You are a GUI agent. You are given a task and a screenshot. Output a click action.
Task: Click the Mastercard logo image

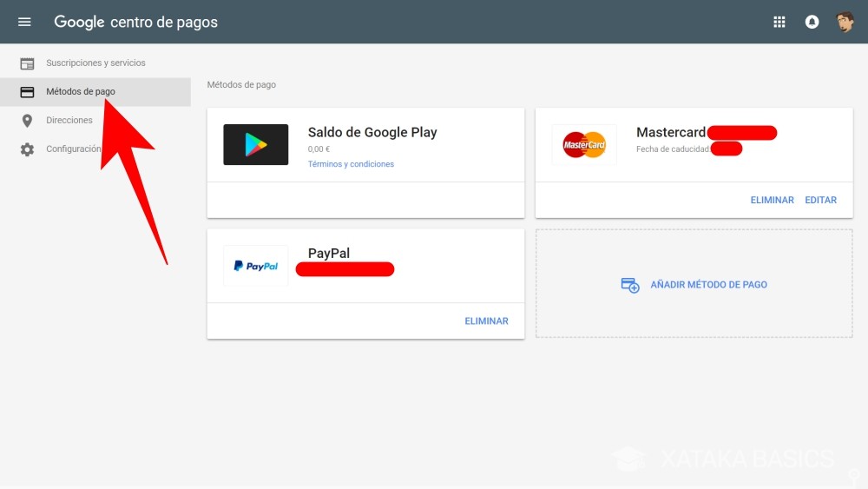pos(584,145)
